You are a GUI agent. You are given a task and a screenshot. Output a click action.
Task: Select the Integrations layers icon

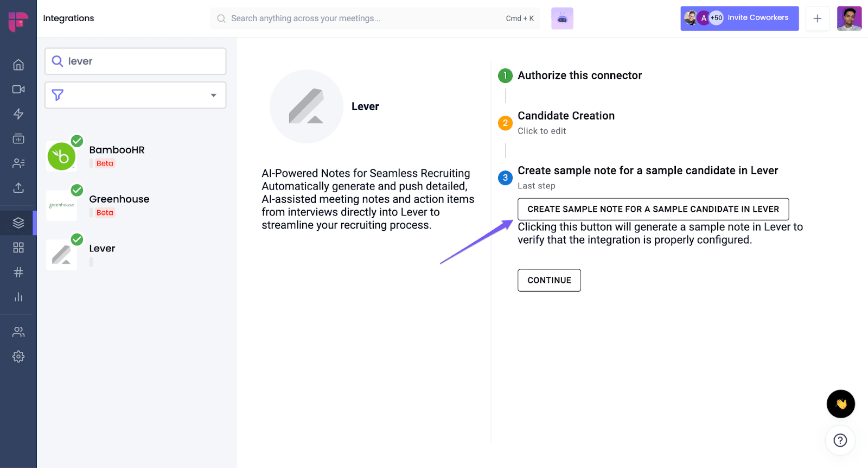click(18, 223)
